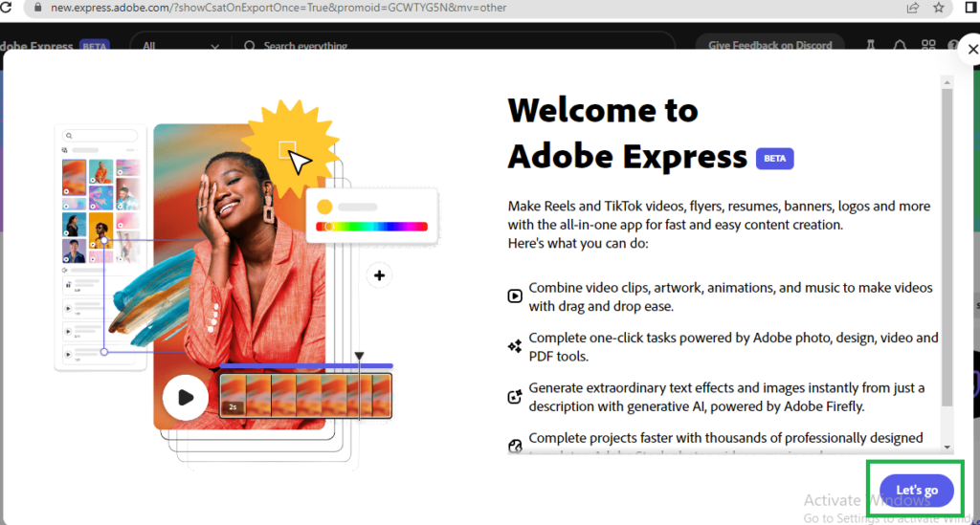Click Give Feedback on Discord
The height and width of the screenshot is (525, 980).
[770, 45]
